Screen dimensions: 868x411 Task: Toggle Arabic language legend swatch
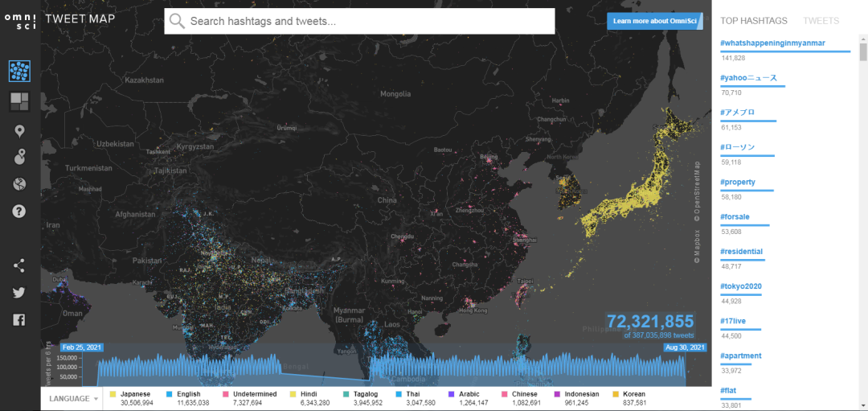[451, 394]
